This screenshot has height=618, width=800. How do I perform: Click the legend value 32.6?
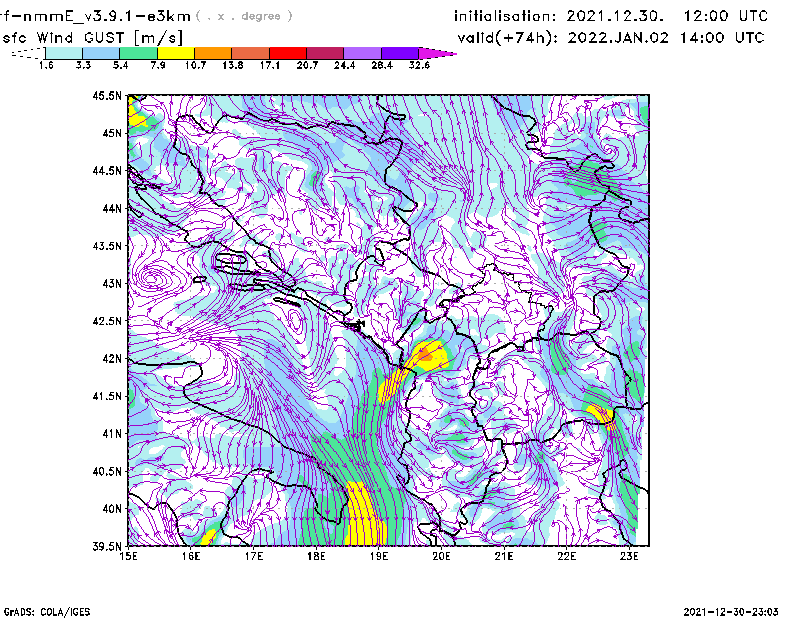coord(419,65)
